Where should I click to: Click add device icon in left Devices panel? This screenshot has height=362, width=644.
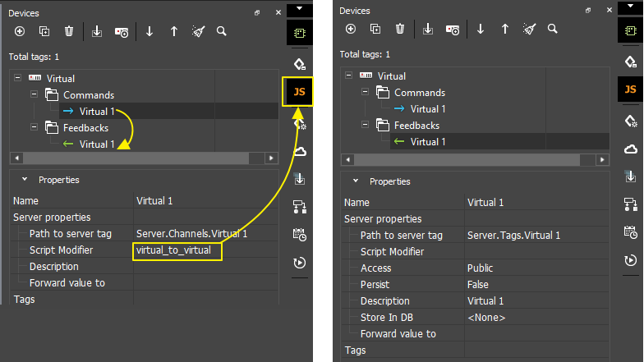tap(19, 31)
